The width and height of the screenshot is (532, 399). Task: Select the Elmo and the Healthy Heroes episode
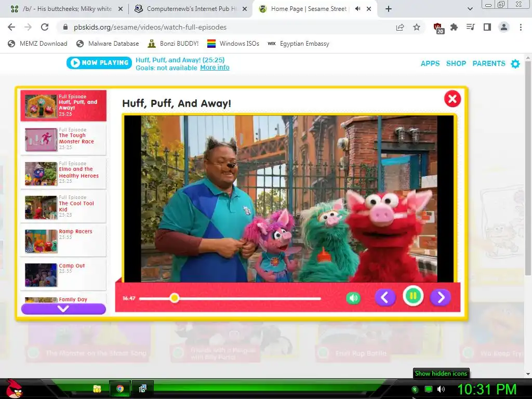click(63, 174)
